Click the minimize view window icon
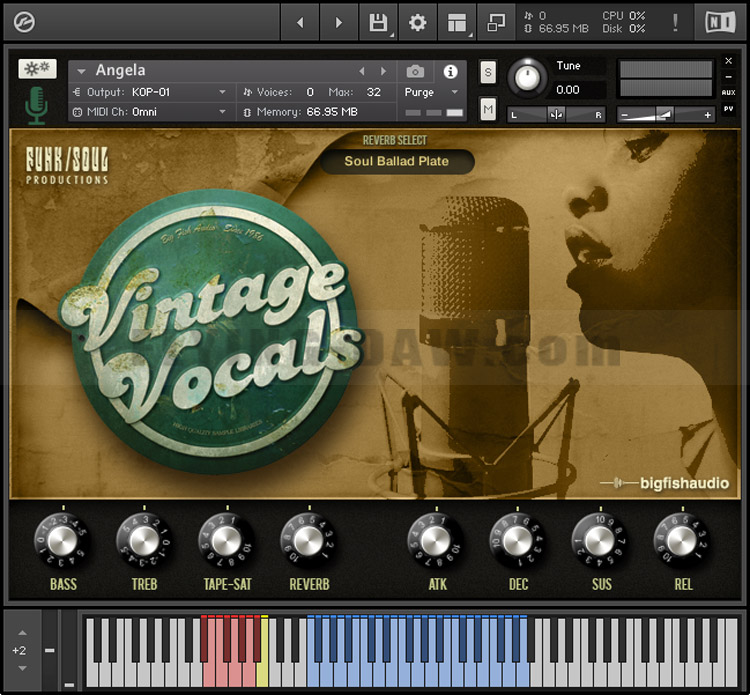This screenshot has height=695, width=750. click(x=496, y=22)
